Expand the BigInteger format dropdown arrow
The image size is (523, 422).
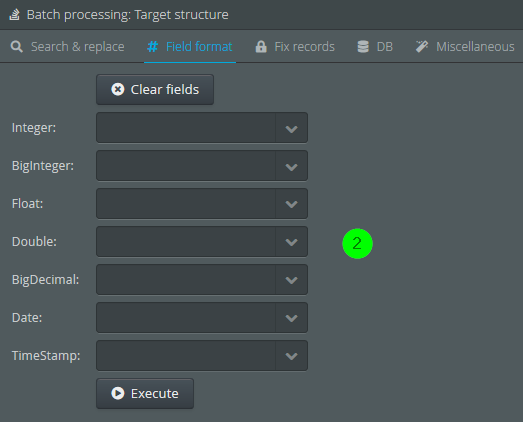point(292,166)
